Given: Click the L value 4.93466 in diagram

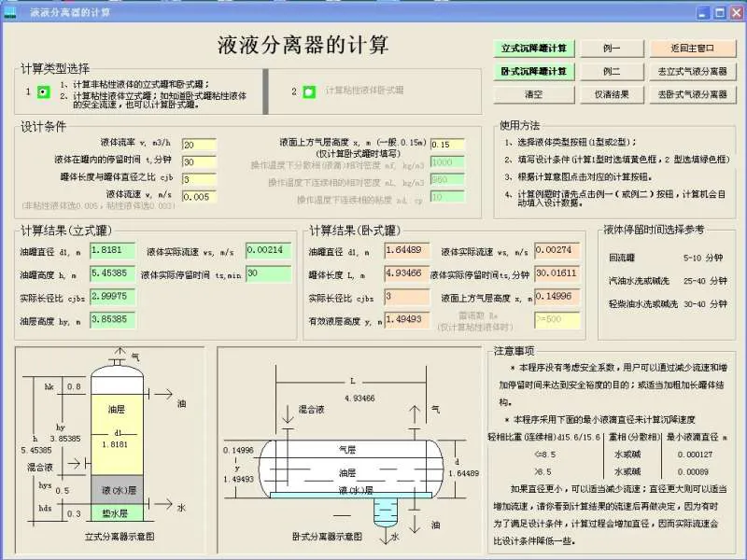Looking at the screenshot, I should tap(359, 399).
